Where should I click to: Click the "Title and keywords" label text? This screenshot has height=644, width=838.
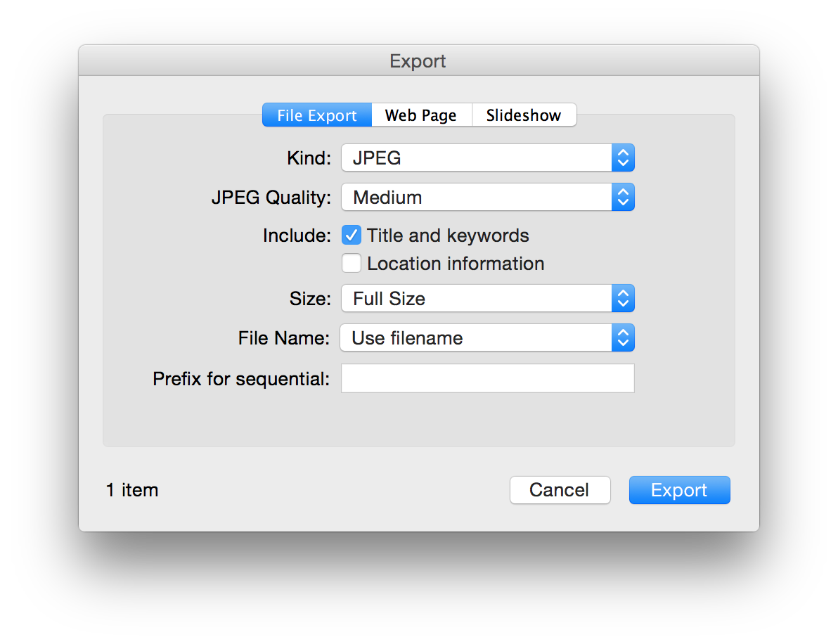coord(448,236)
